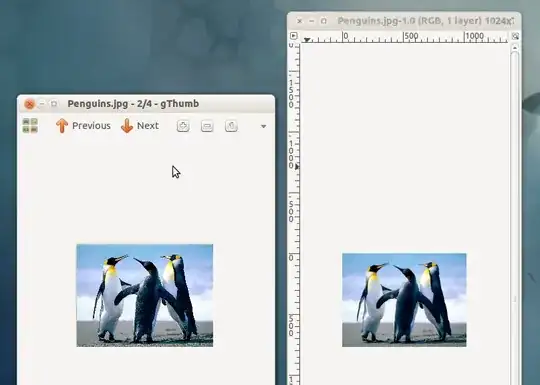Click the GIMP vertical ruler
The width and height of the screenshot is (540, 385).
coord(294,214)
